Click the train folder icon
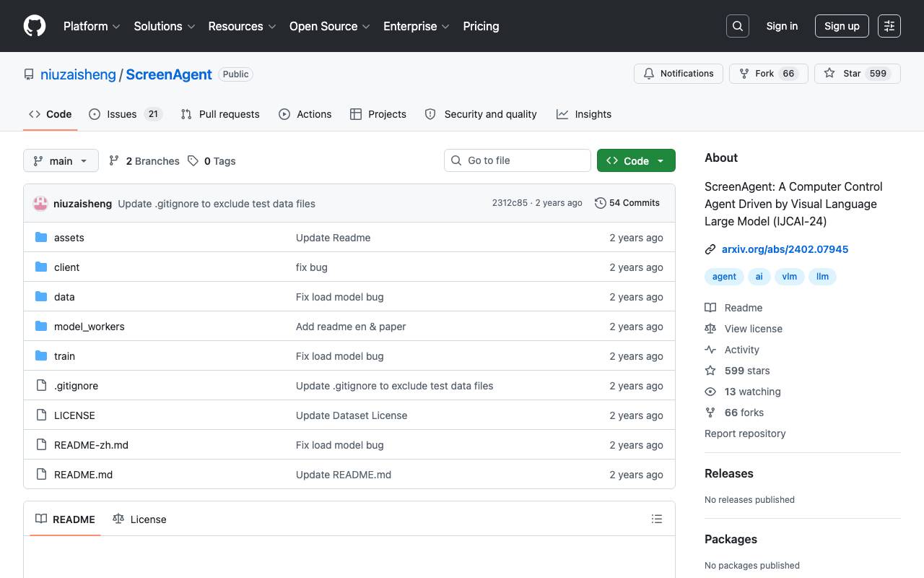The height and width of the screenshot is (578, 924). [41, 356]
